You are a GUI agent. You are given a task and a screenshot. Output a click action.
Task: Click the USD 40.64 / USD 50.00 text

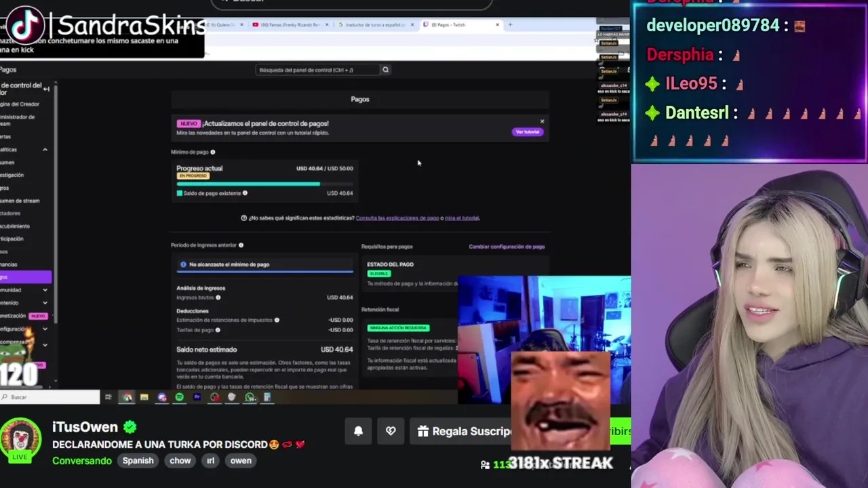(325, 169)
